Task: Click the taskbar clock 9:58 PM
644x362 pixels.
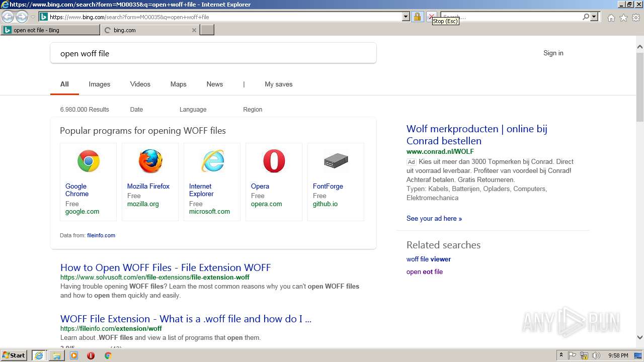Action: coord(618,355)
